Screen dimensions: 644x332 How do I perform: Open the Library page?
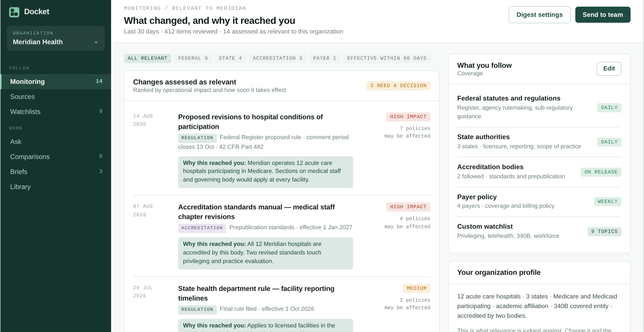pos(56,187)
